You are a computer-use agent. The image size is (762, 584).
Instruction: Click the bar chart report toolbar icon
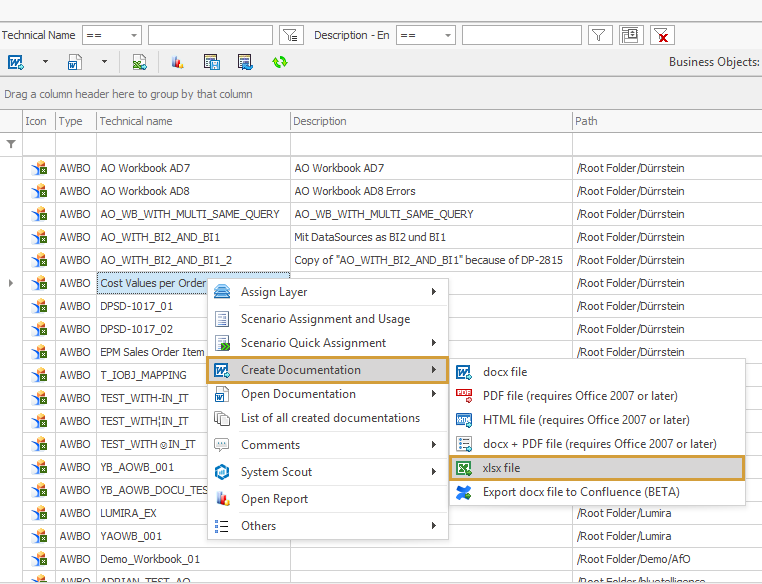pos(178,62)
